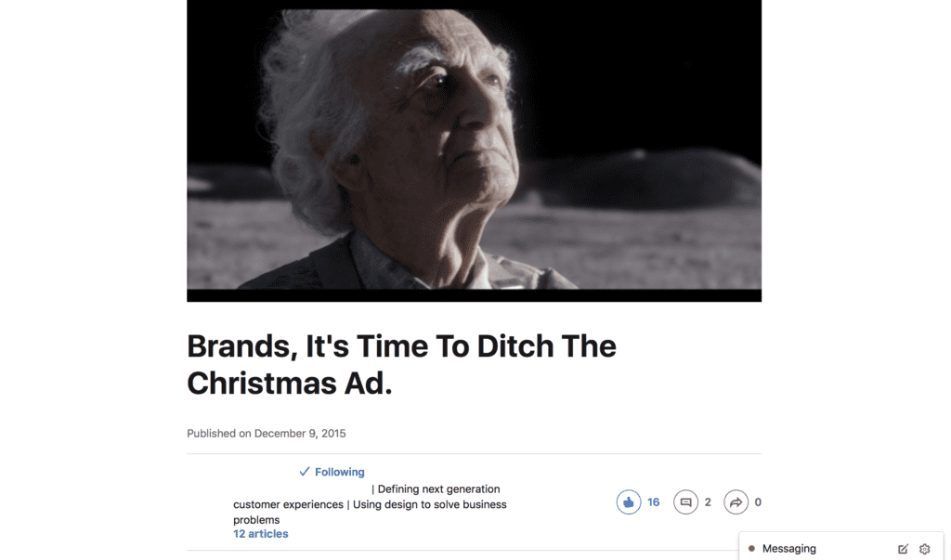Open Messaging settings gear icon
Viewport: 951px width, 560px height.
tap(924, 549)
